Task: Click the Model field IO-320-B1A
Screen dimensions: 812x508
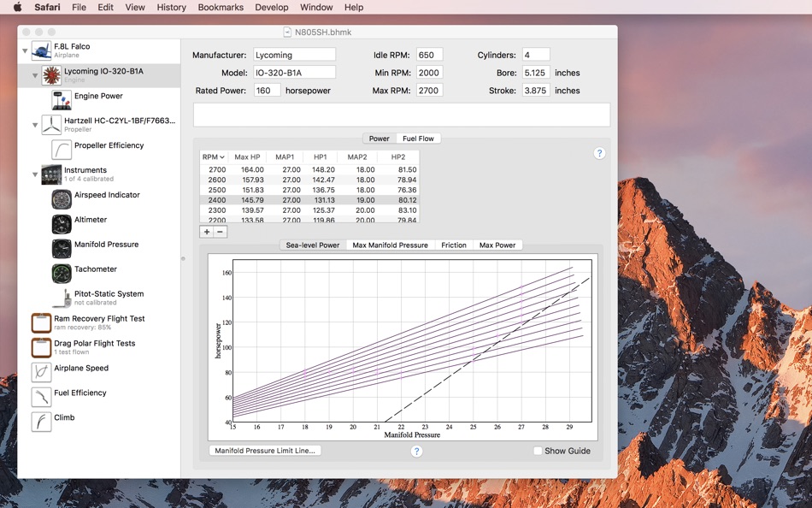Action: tap(294, 73)
